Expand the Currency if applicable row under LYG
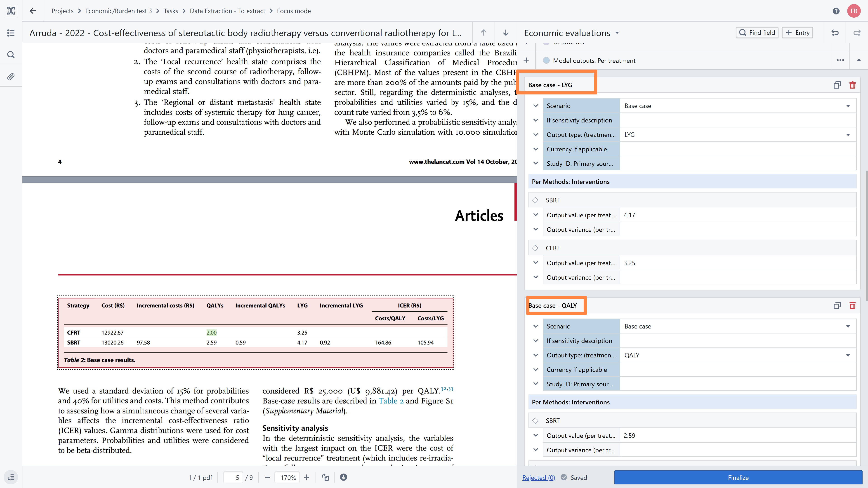Screen dimensions: 868x488 535,149
